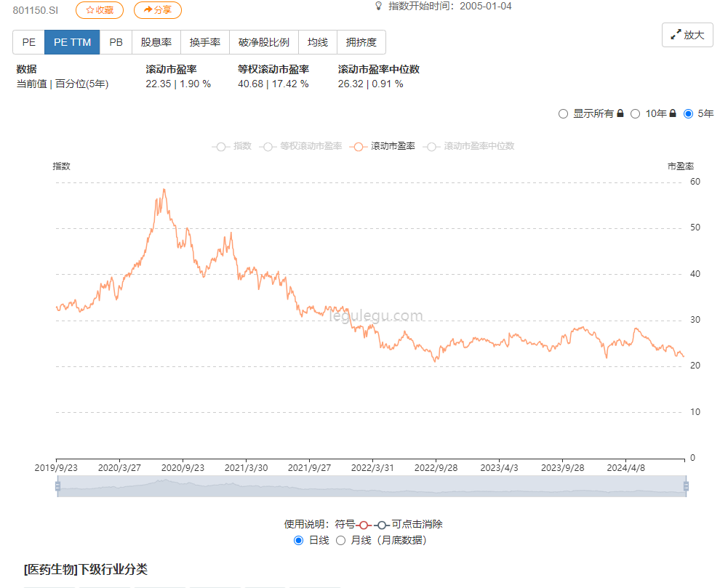Click the right handle of range slider
The width and height of the screenshot is (720, 588).
point(685,486)
